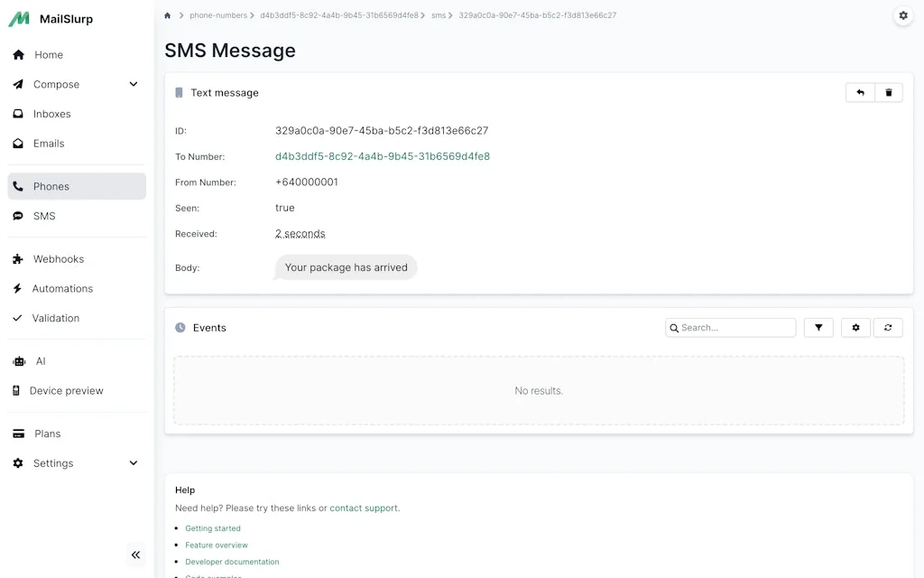
Task: Delete this SMS message
Action: [x=889, y=92]
